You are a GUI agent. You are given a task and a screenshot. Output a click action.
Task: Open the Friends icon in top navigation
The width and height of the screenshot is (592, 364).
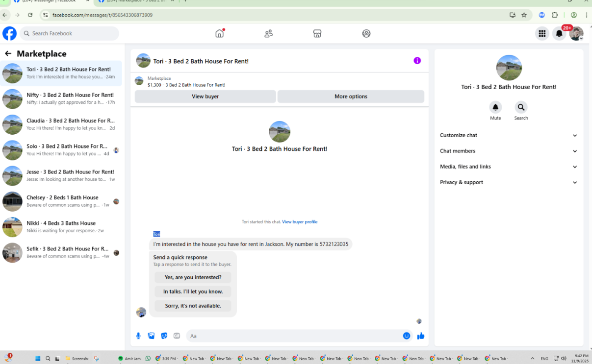pos(268,33)
